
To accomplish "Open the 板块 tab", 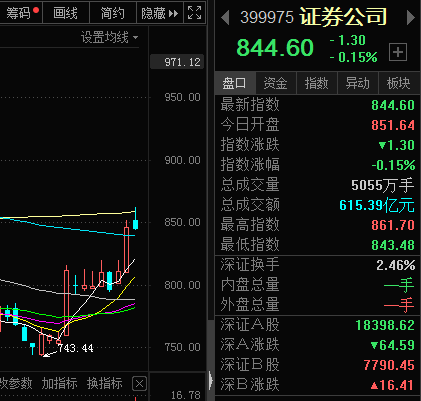I will (x=399, y=83).
